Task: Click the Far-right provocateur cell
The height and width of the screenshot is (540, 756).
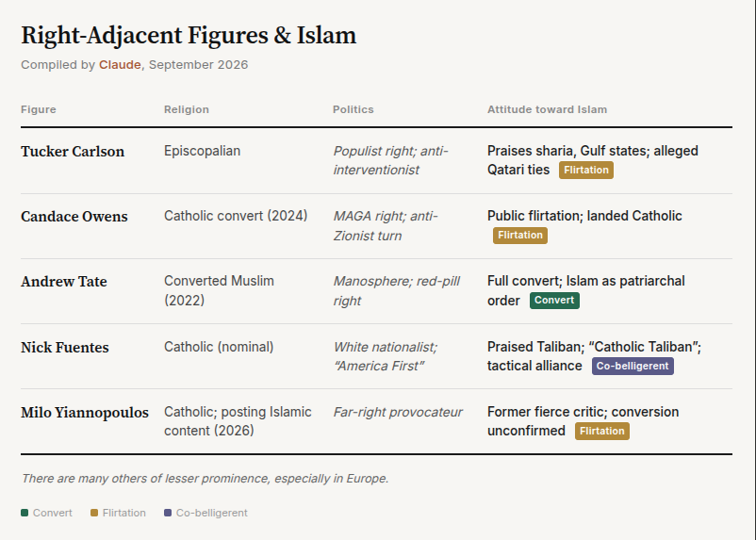Action: click(x=398, y=412)
